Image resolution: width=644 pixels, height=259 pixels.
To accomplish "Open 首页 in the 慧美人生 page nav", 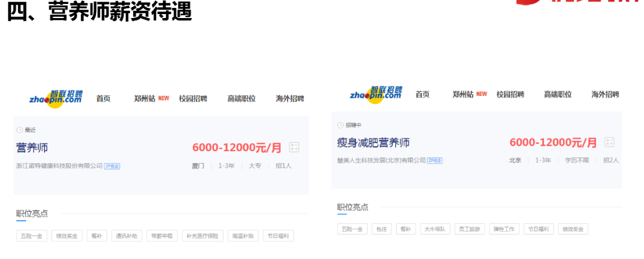I will pos(422,94).
